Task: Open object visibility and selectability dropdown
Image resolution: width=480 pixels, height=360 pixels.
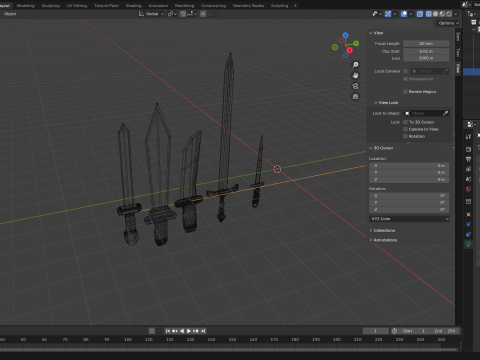Action: (x=377, y=14)
